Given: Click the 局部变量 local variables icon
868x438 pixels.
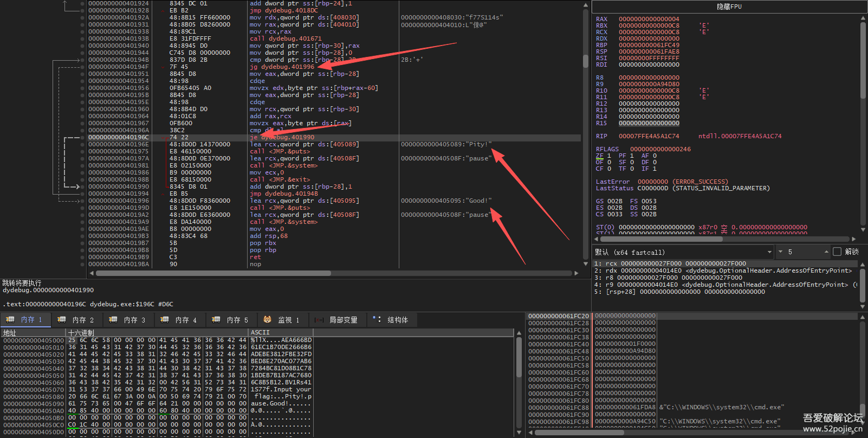Looking at the screenshot, I should pos(320,320).
